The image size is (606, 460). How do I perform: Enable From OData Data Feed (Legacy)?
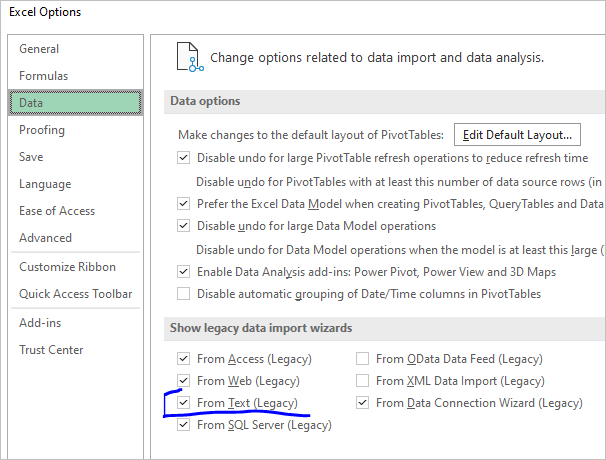click(363, 358)
